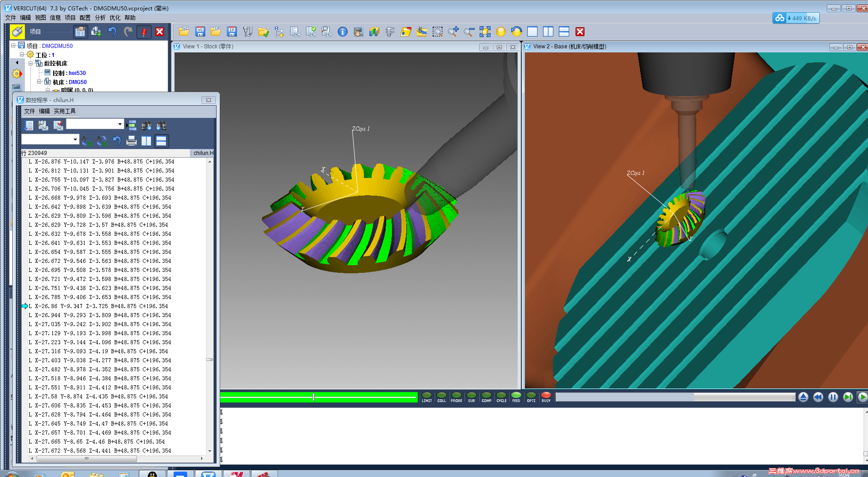The image size is (868, 477).
Task: Click the Reset Model button
Action: [803, 397]
